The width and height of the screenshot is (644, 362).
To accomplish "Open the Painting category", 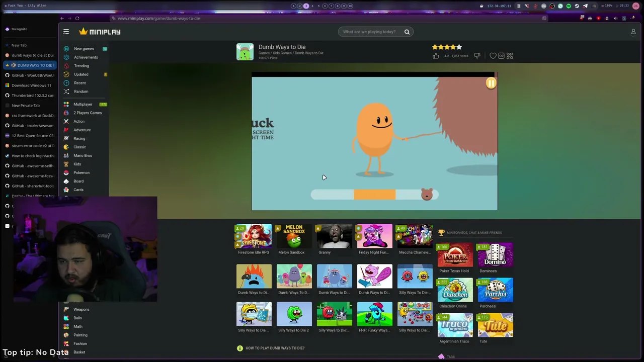I will tap(80, 335).
